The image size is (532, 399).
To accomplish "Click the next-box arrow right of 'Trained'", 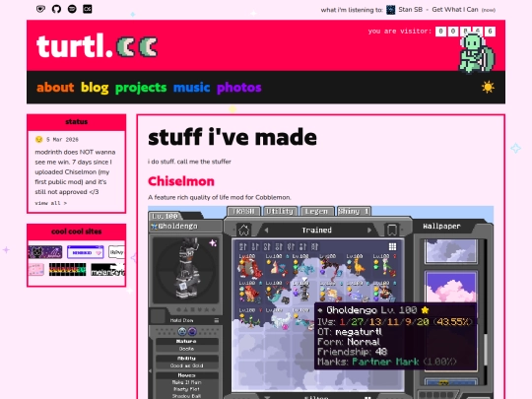I will (369, 230).
